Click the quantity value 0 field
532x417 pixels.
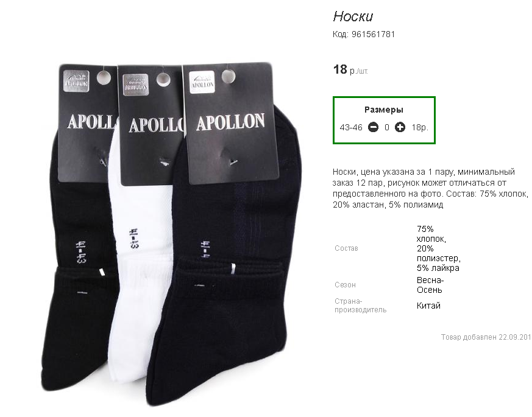tap(387, 127)
